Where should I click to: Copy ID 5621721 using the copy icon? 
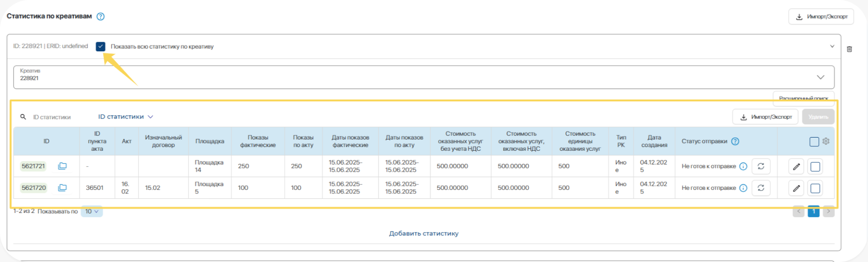[x=62, y=166]
